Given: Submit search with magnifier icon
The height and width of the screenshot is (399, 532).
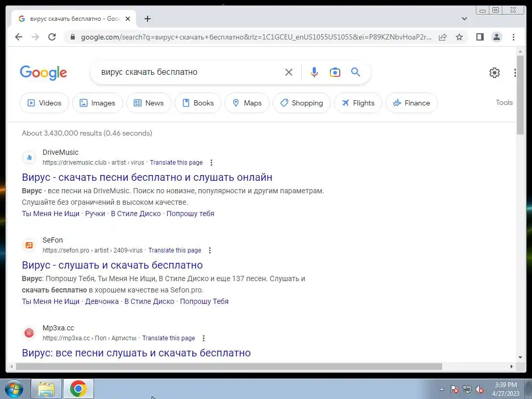Looking at the screenshot, I should coord(355,72).
